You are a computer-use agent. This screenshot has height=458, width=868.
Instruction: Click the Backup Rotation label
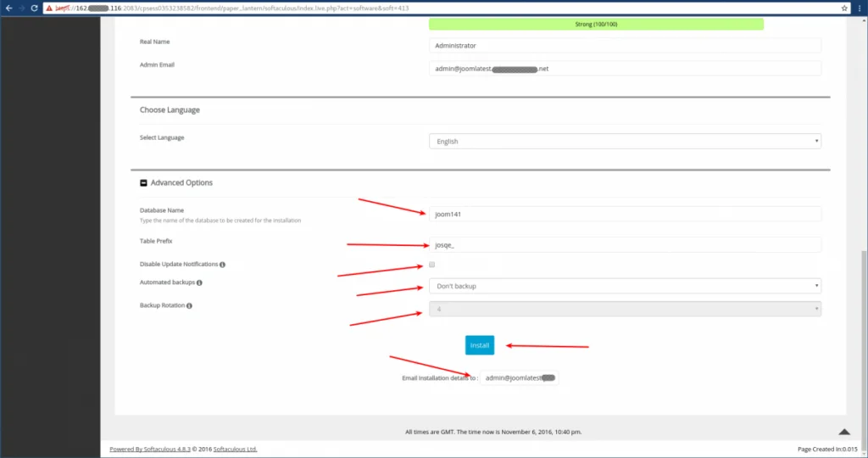coord(162,305)
